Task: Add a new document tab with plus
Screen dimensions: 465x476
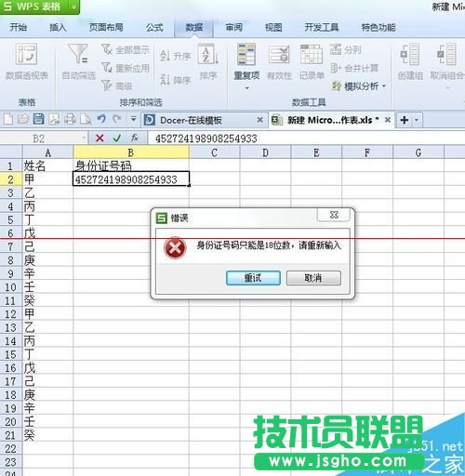Action: (x=405, y=120)
